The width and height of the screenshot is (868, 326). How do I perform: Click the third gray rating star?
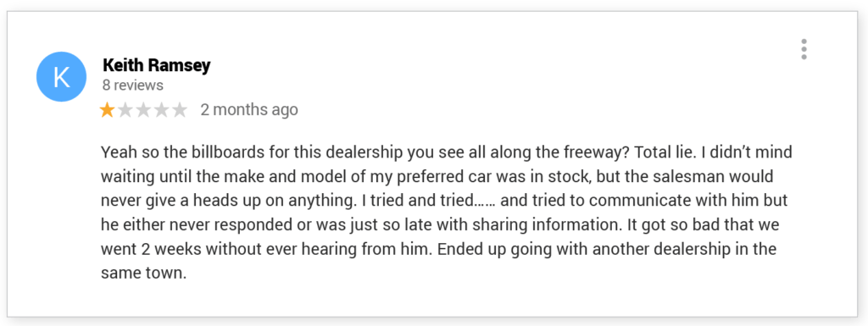click(143, 110)
